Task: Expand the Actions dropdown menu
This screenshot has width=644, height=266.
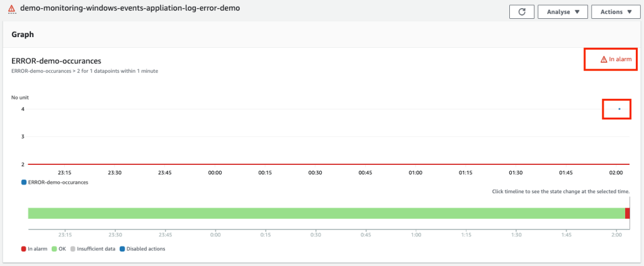Action: click(x=615, y=12)
